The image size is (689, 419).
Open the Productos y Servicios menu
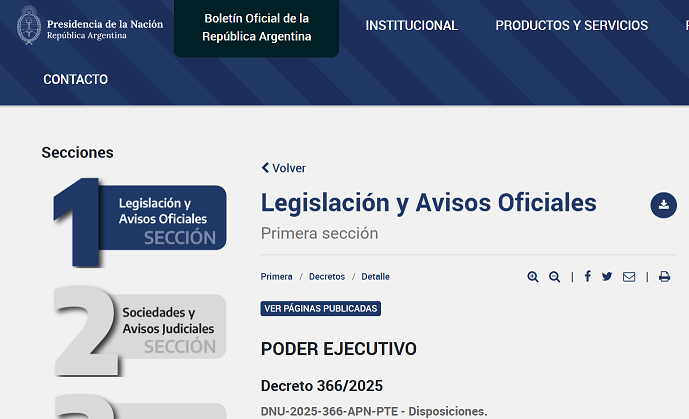click(571, 26)
